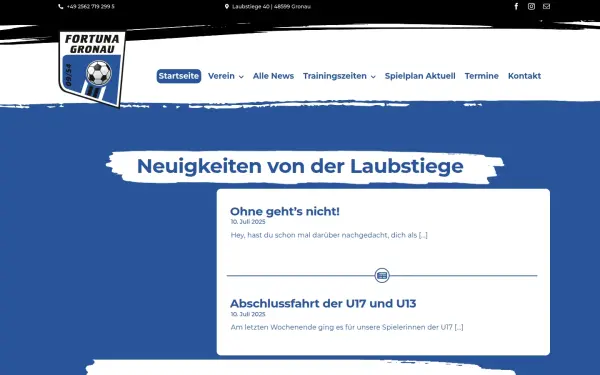Open Trainingszeiten menu item
This screenshot has height=375, width=600.
pyautogui.click(x=335, y=76)
